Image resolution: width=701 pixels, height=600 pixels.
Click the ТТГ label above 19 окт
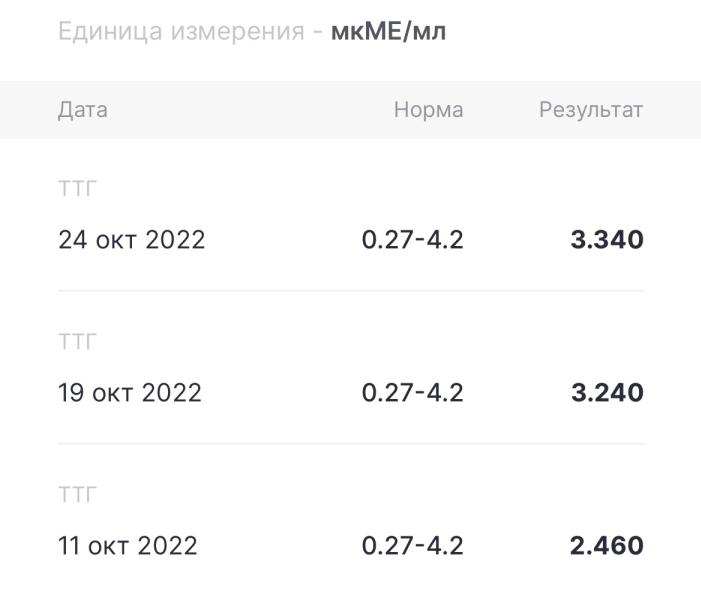click(x=77, y=342)
